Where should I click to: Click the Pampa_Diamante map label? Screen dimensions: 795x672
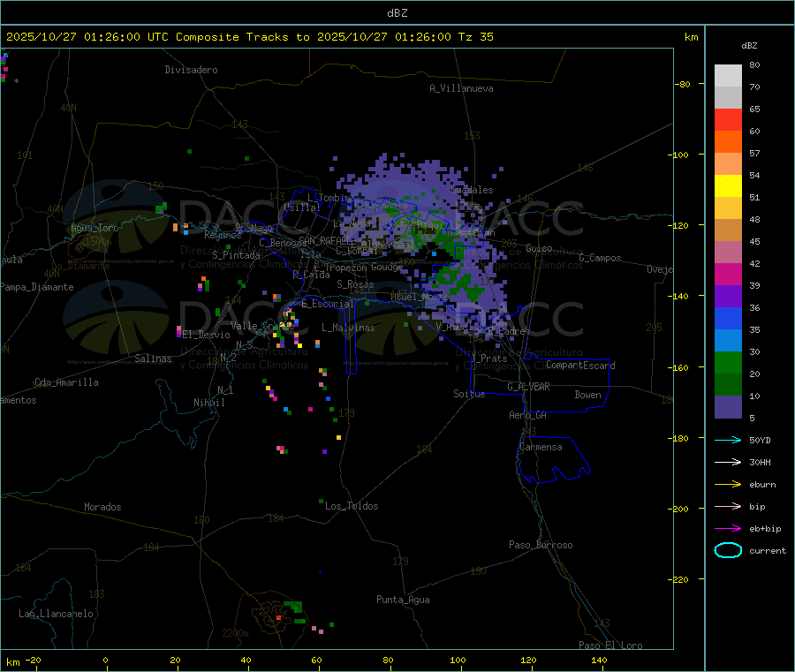[x=37, y=287]
